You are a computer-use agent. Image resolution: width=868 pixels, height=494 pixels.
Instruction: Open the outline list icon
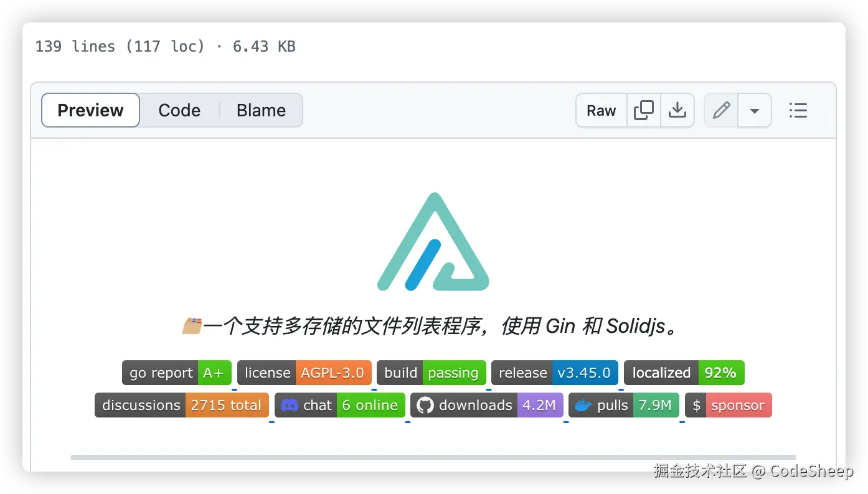[798, 110]
